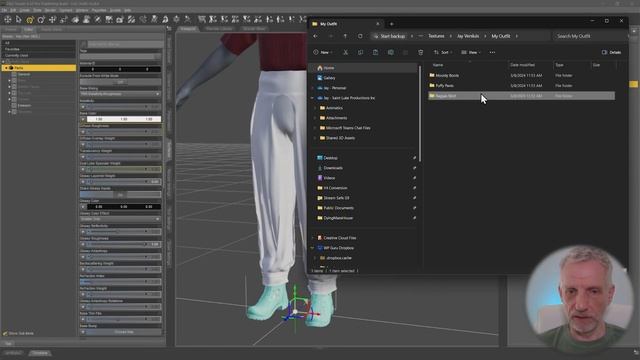
Task: Sort by Date modified column header
Action: tap(522, 65)
